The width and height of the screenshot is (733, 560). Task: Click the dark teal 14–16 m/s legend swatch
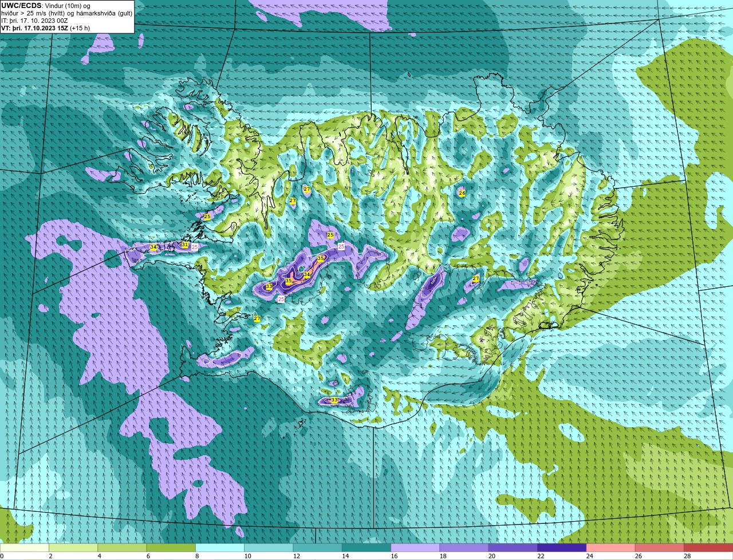coord(366,547)
